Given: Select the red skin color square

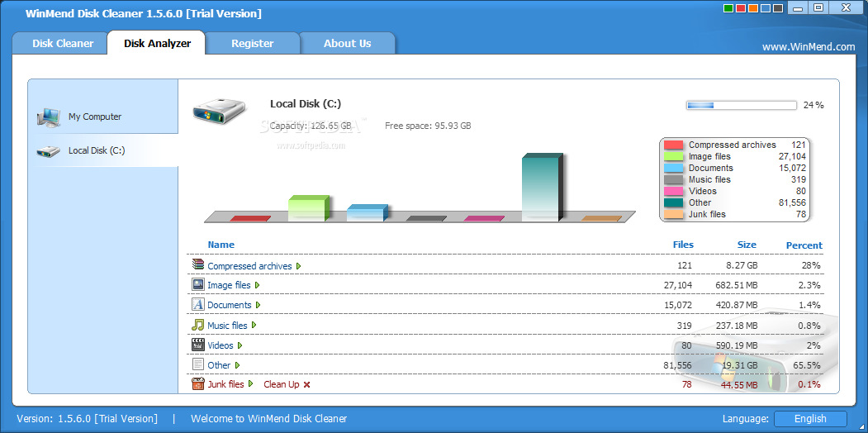Looking at the screenshot, I should 741,8.
